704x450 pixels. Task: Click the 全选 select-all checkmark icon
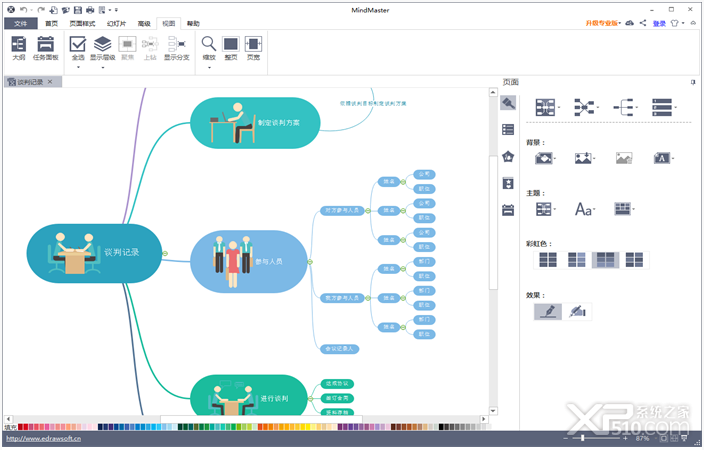[x=78, y=44]
